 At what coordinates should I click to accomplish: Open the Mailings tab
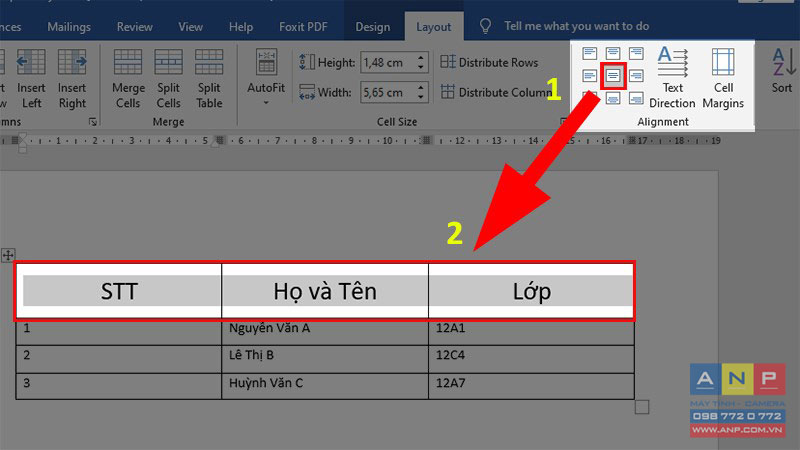(69, 27)
